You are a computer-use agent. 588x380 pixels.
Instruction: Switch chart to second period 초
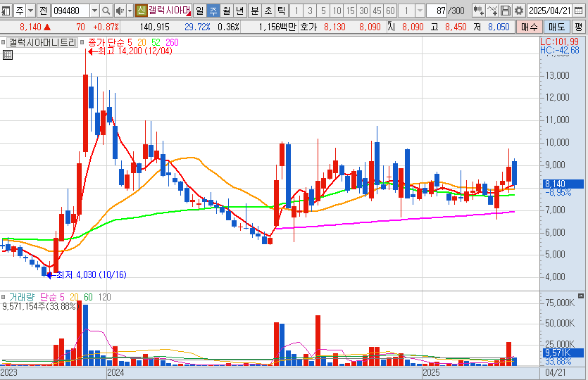[268, 11]
